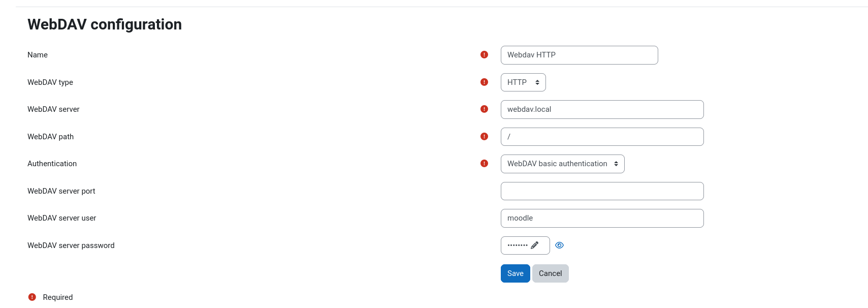Screen dimensions: 868x308
Task: Select the WebDAV server user field with moodle
Action: [602, 218]
